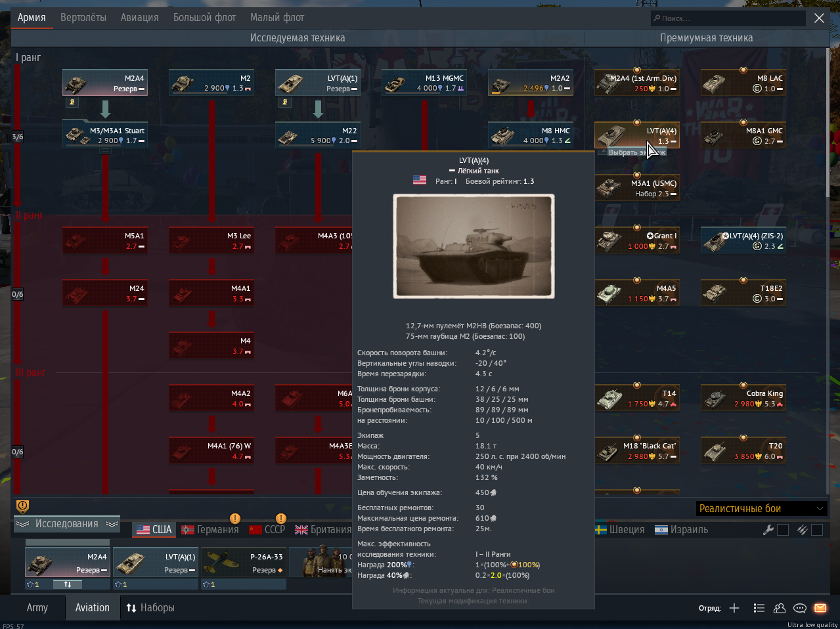Screen dimensions: 840x629
Task: Select the Британия nation tab
Action: click(x=322, y=530)
